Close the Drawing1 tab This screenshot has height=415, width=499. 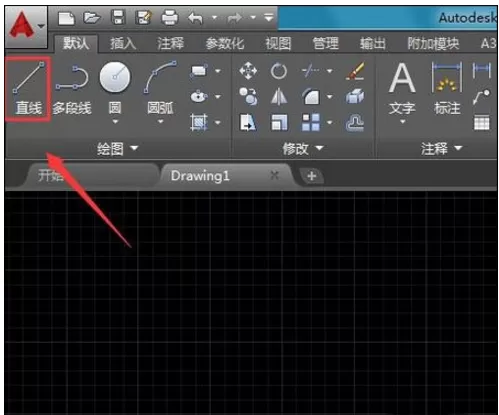275,175
